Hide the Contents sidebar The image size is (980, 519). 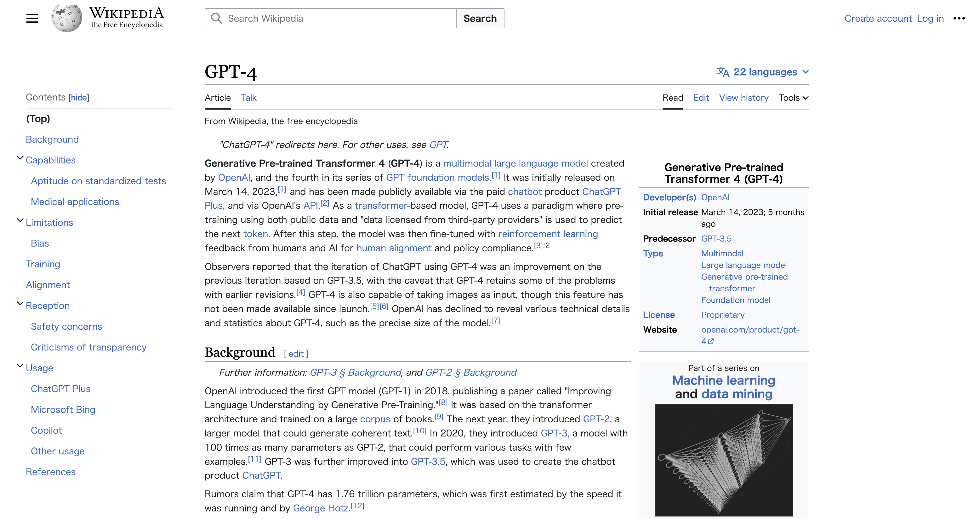[79, 97]
